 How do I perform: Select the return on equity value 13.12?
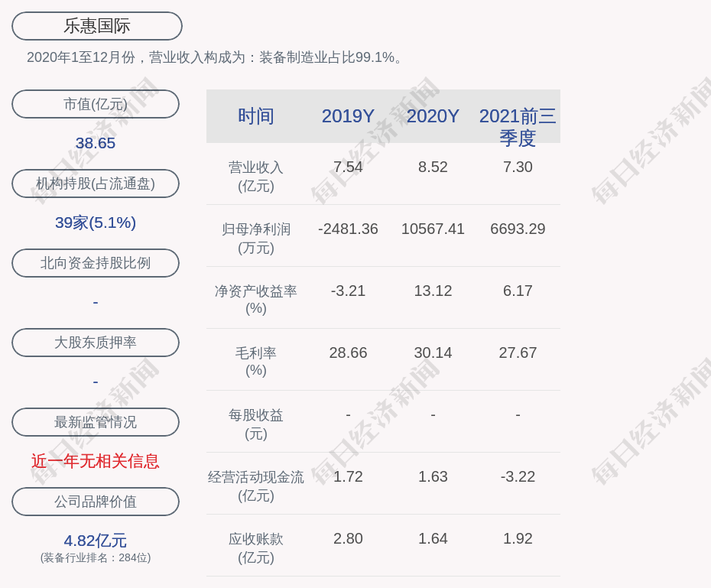coord(433,291)
